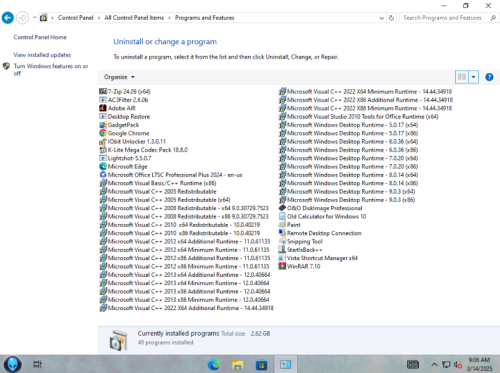Select the Microsoft Edge list entry icon

coord(103,166)
